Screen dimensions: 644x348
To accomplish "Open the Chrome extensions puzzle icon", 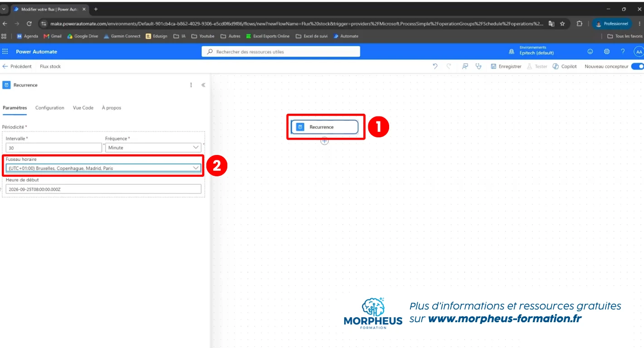I will click(x=580, y=24).
